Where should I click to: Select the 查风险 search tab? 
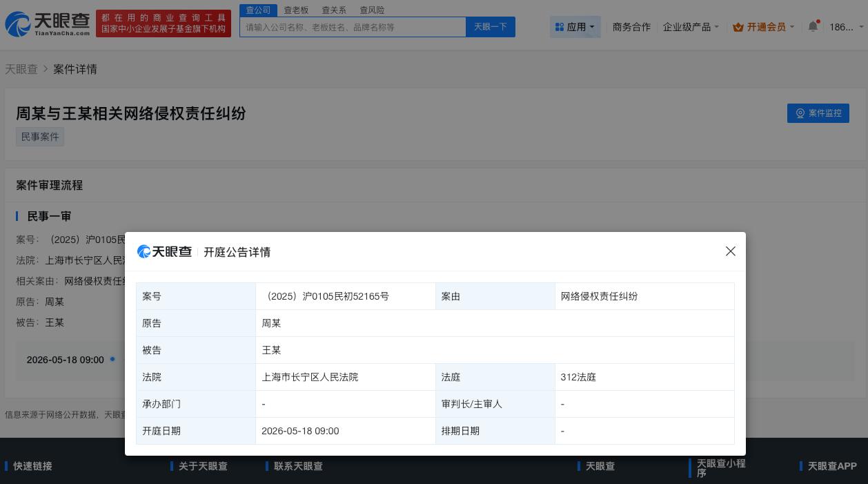click(372, 10)
